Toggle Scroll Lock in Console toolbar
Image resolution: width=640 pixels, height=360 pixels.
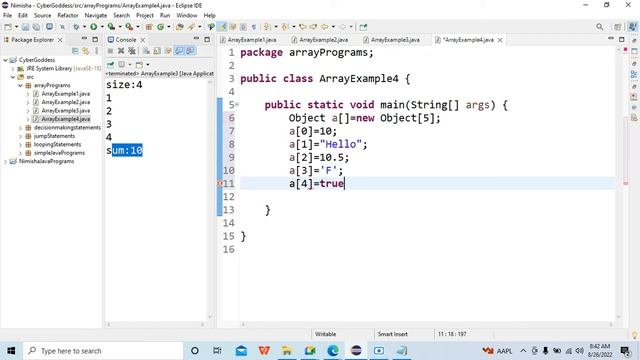pos(157,51)
